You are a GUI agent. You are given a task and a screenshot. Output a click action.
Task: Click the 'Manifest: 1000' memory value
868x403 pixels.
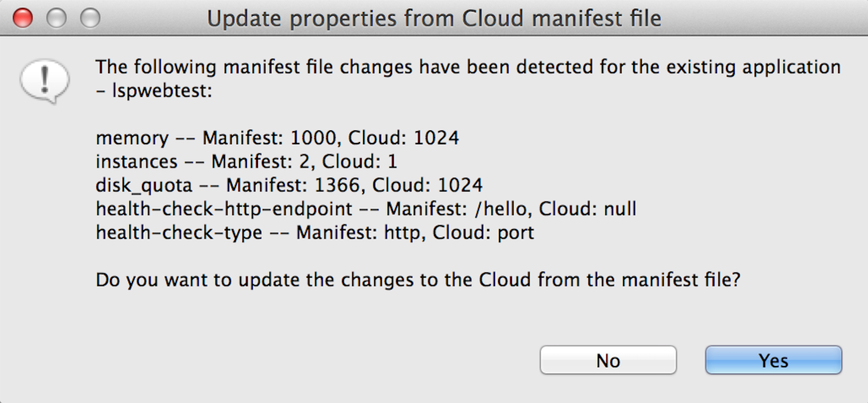click(x=269, y=138)
